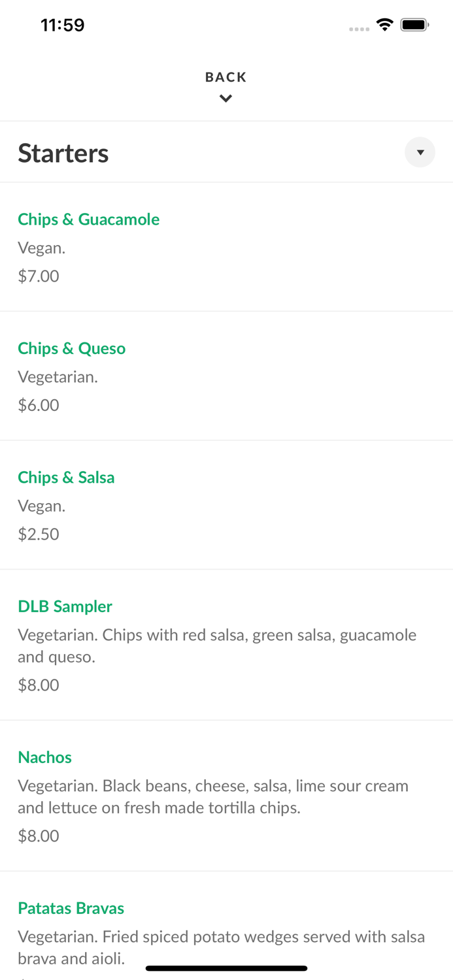The width and height of the screenshot is (453, 980).
Task: Tap the battery indicator icon
Action: (414, 25)
